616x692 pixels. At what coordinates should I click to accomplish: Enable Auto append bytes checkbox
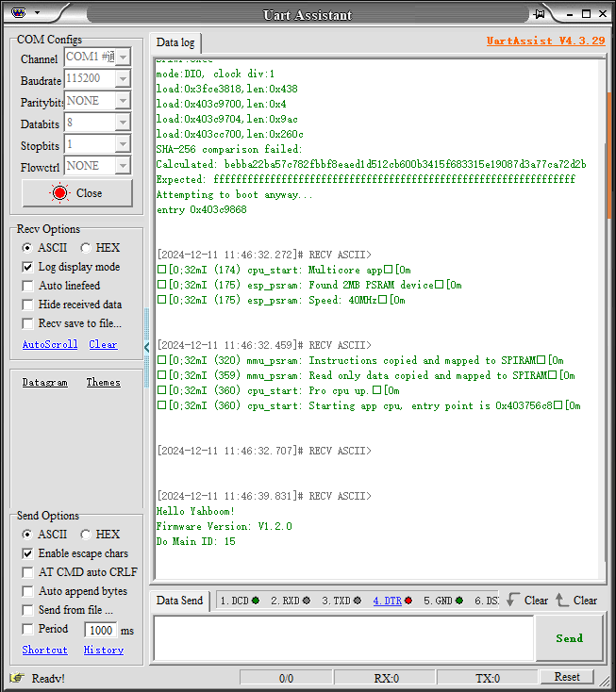click(27, 591)
